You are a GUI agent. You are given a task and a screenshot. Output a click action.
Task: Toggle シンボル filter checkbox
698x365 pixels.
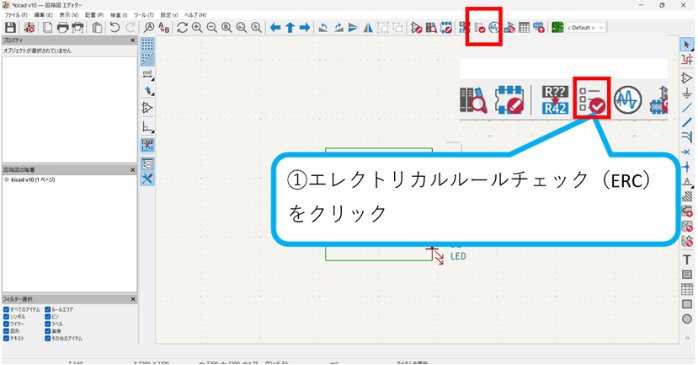click(6, 316)
